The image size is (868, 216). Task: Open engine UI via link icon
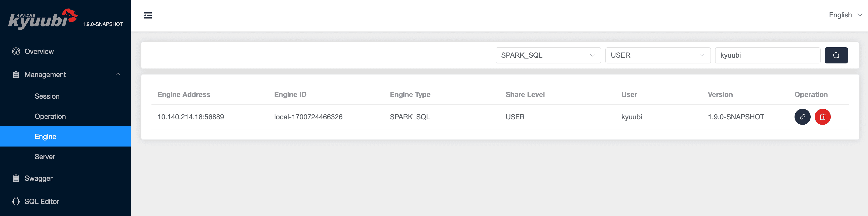(802, 117)
